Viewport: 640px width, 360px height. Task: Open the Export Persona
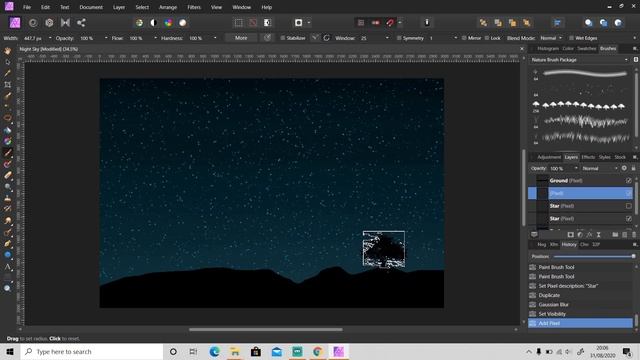81,23
